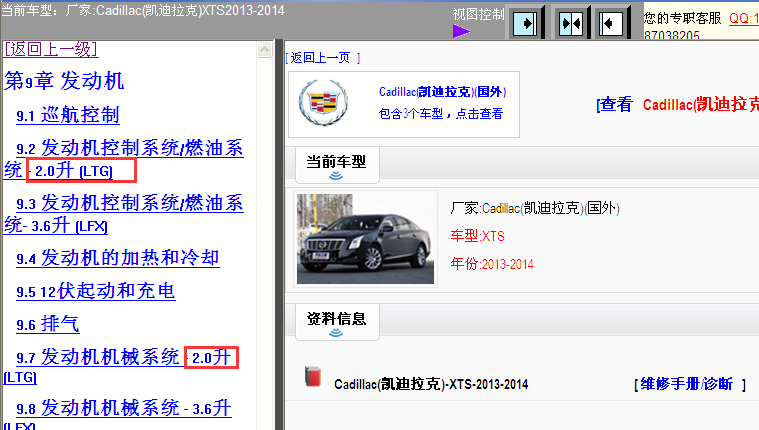Screen dimensions: 759x430
Task: Open section 9.5 12伏起动和充电
Action: point(95,291)
